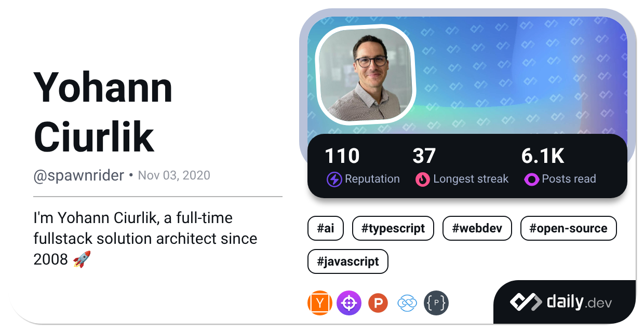The width and height of the screenshot is (644, 332).
Task: Click the Yohann Ciurlik name heading
Action: pyautogui.click(x=103, y=112)
